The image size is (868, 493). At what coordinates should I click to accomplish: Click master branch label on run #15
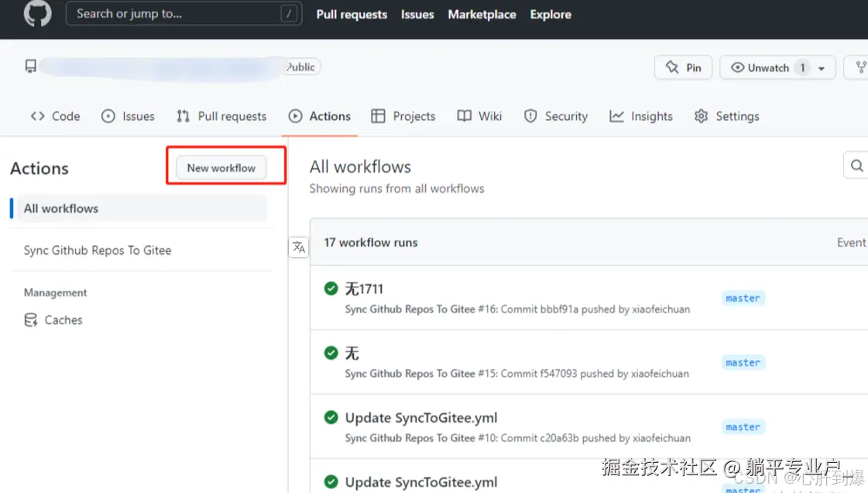(743, 362)
